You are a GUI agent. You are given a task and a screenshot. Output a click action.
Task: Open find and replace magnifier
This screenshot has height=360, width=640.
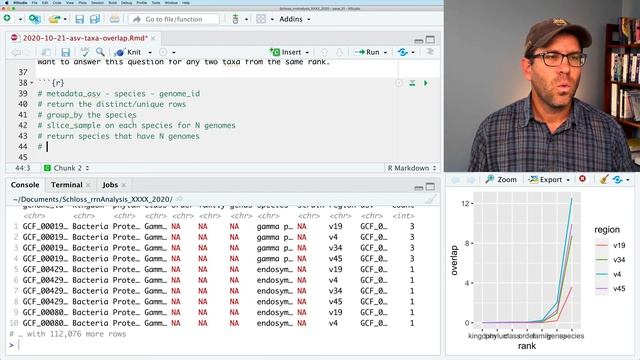pos(100,52)
